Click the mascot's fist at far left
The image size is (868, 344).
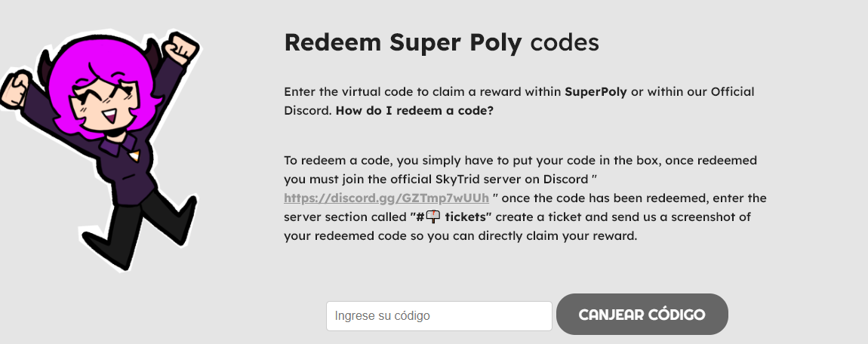click(15, 90)
